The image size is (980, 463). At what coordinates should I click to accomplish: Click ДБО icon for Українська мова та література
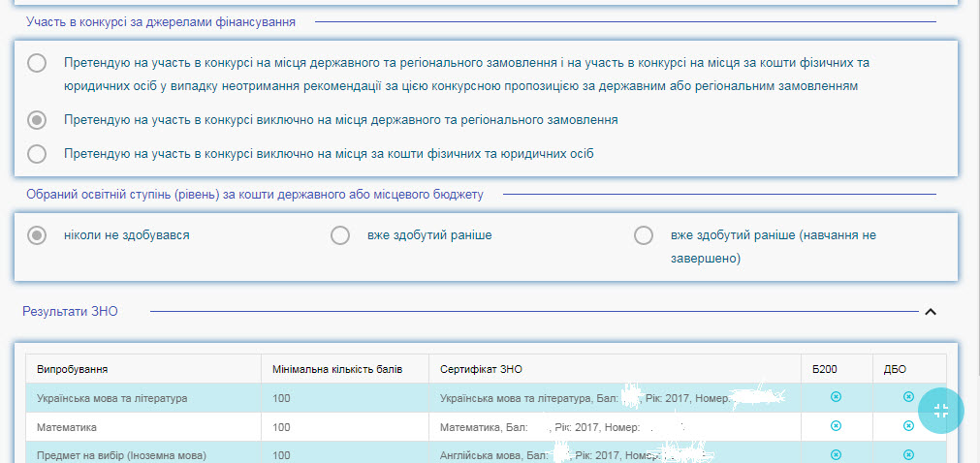pos(908,397)
